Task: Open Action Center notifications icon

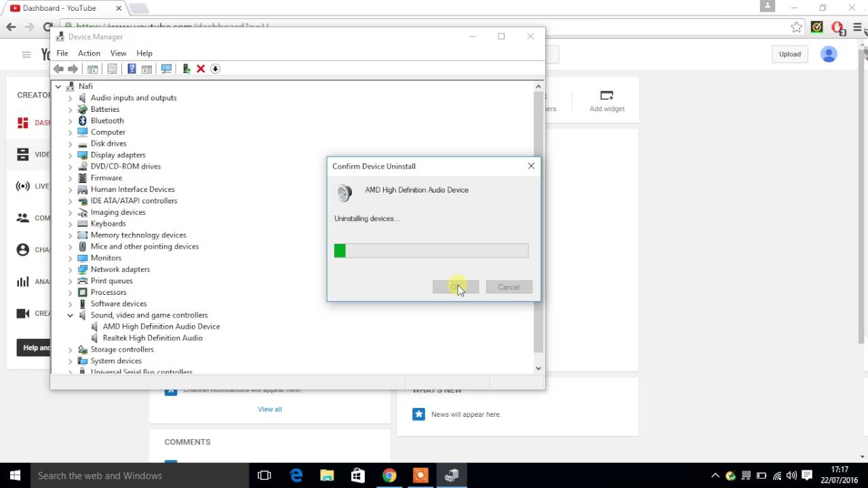Action: coord(808,476)
